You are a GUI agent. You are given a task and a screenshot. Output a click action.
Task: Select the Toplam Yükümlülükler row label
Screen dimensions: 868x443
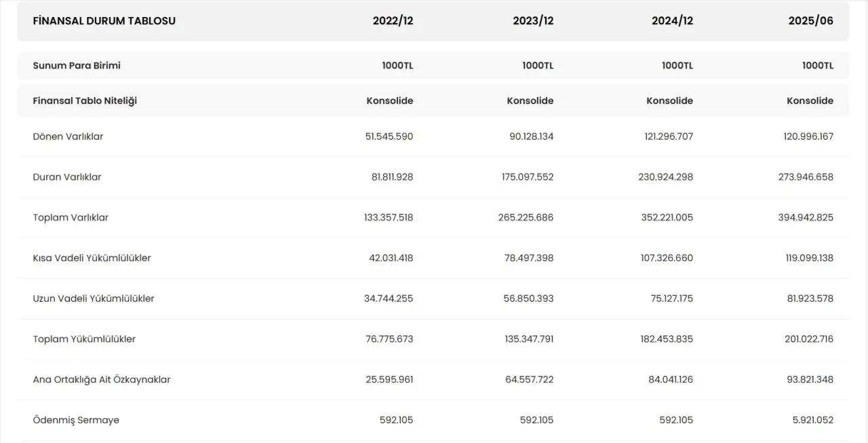(x=84, y=339)
